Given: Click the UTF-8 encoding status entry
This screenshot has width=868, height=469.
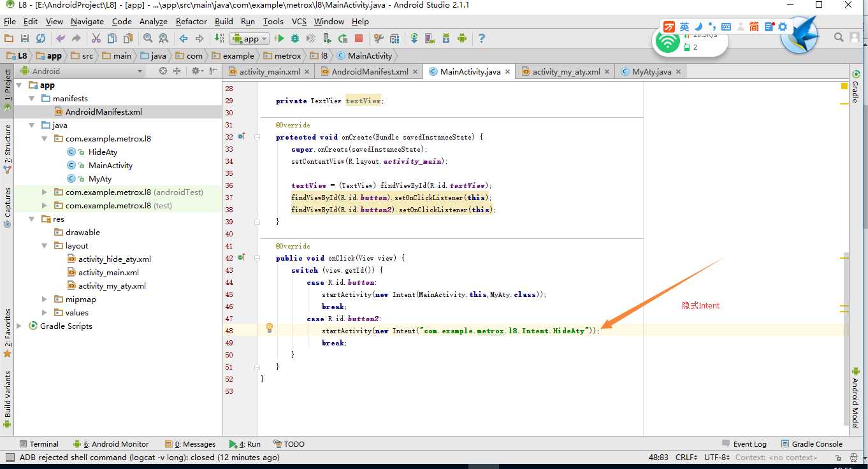Looking at the screenshot, I should coord(717,458).
